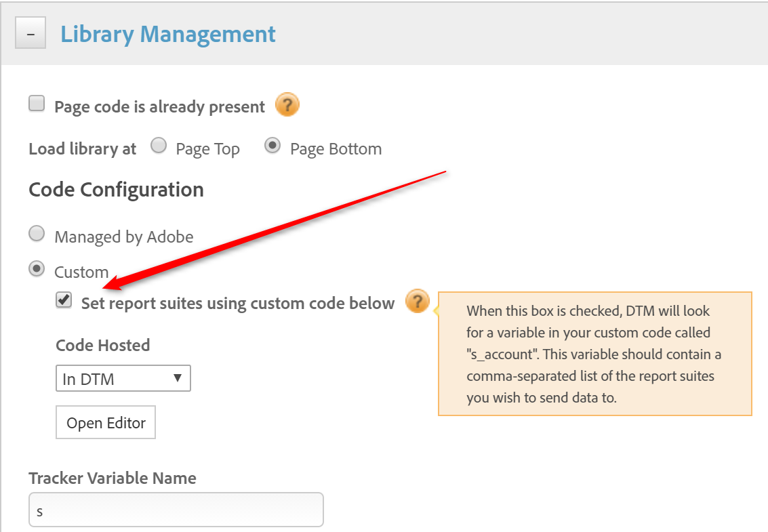The image size is (768, 532).
Task: Click the Tracker Variable Name label text
Action: [x=113, y=478]
